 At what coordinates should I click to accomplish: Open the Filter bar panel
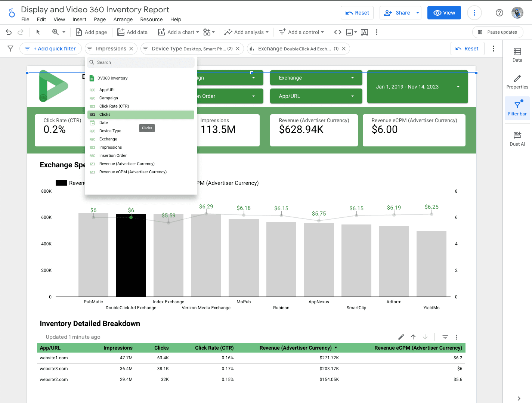pos(517,108)
